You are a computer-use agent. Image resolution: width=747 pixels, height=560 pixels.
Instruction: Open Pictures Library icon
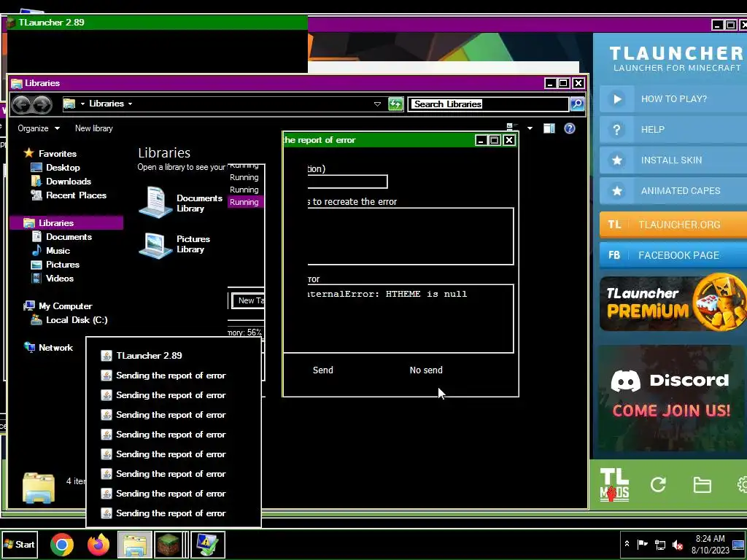(155, 244)
